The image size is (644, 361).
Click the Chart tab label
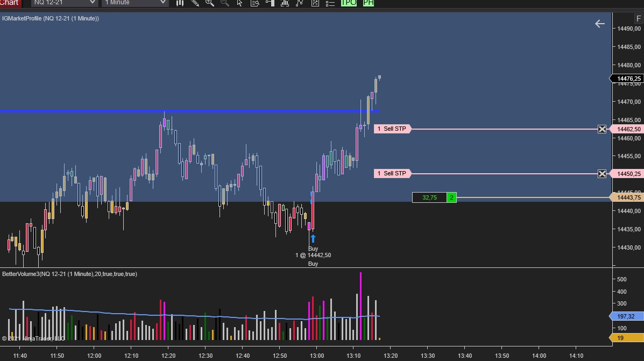pyautogui.click(x=10, y=3)
